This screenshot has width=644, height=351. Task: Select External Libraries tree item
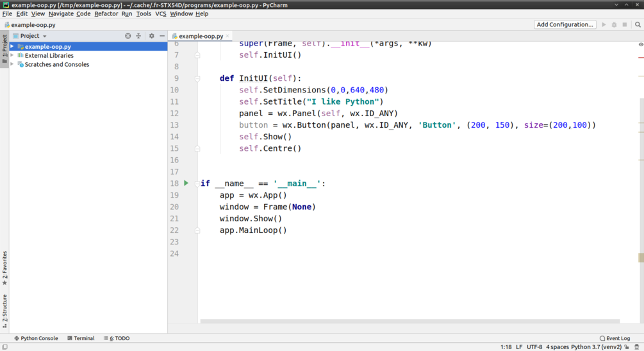(x=49, y=55)
